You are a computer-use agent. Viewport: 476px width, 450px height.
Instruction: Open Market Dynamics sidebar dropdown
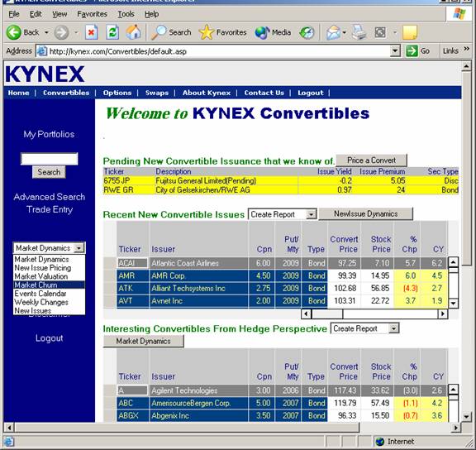pos(79,248)
